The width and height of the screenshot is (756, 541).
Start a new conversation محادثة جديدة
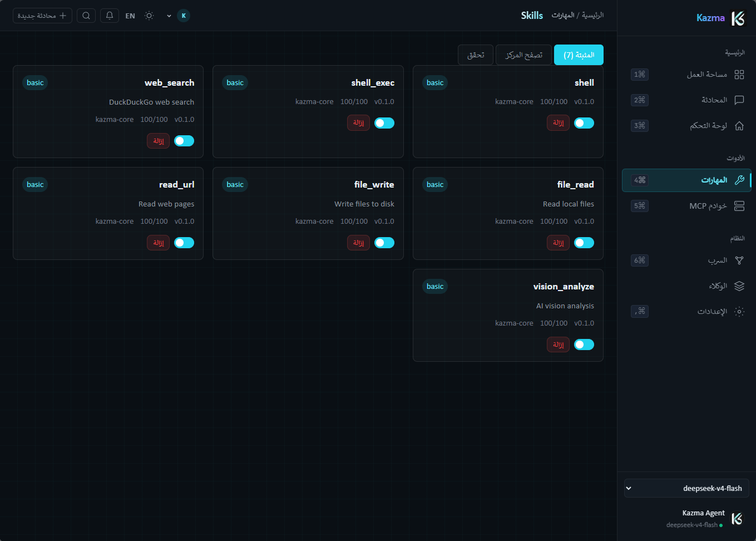coord(42,16)
